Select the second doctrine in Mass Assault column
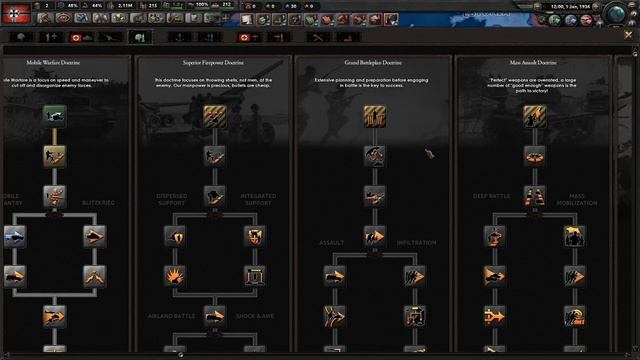The height and width of the screenshot is (360, 640). coord(535,156)
